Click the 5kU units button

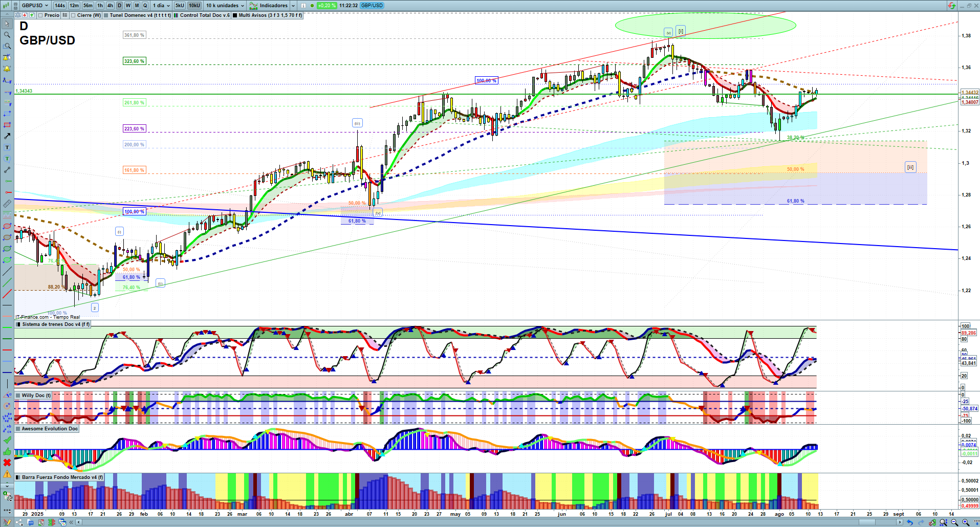[180, 6]
